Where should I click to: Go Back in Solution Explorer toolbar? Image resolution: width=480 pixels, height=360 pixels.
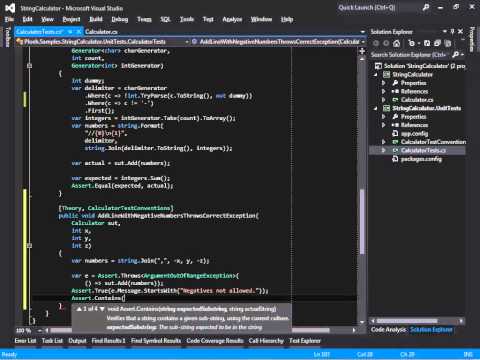point(376,43)
